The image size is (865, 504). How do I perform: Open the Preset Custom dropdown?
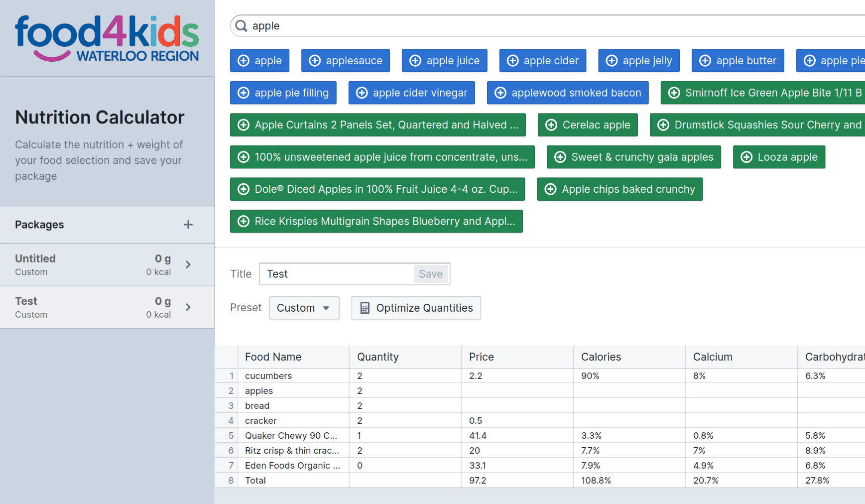pyautogui.click(x=304, y=308)
